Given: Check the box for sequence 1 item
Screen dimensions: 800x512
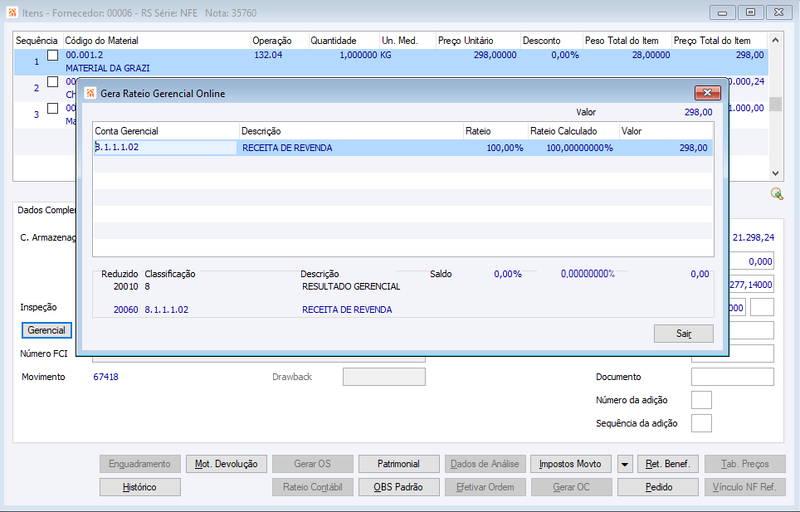Looking at the screenshot, I should click(53, 55).
